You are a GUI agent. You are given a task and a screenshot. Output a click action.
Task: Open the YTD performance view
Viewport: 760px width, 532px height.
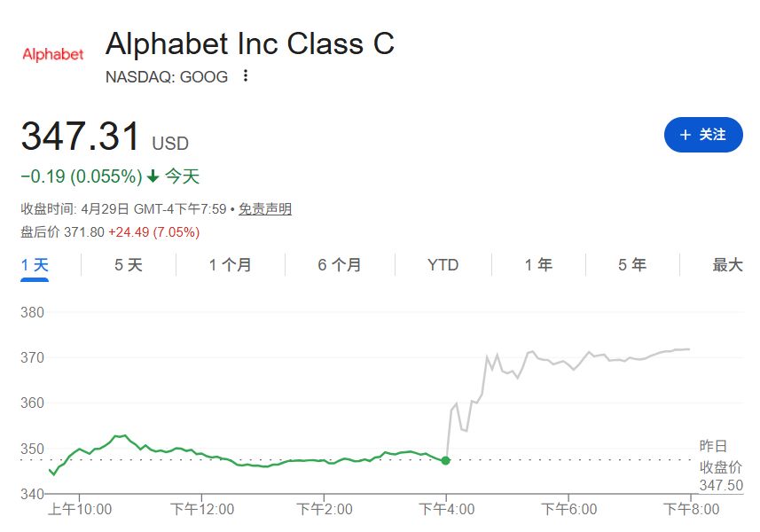(x=443, y=265)
